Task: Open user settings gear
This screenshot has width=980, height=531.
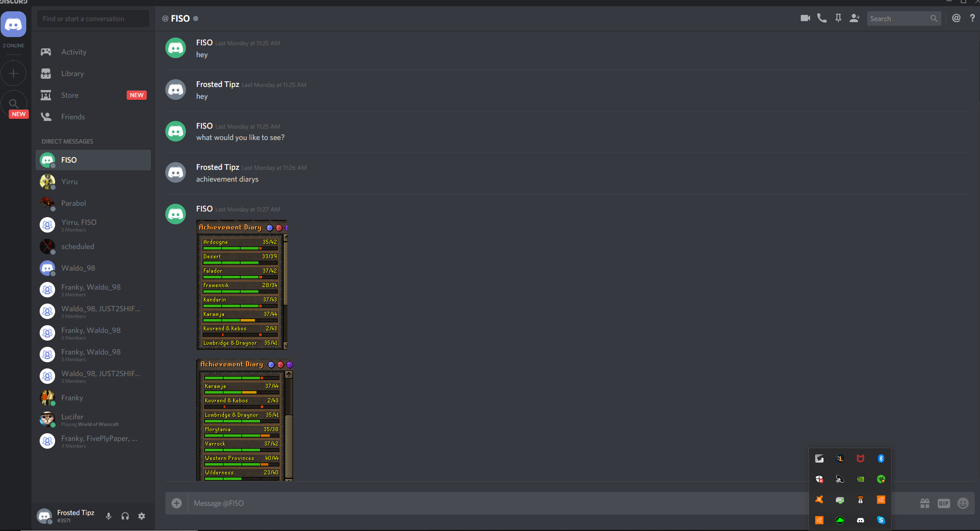Action: (x=142, y=516)
